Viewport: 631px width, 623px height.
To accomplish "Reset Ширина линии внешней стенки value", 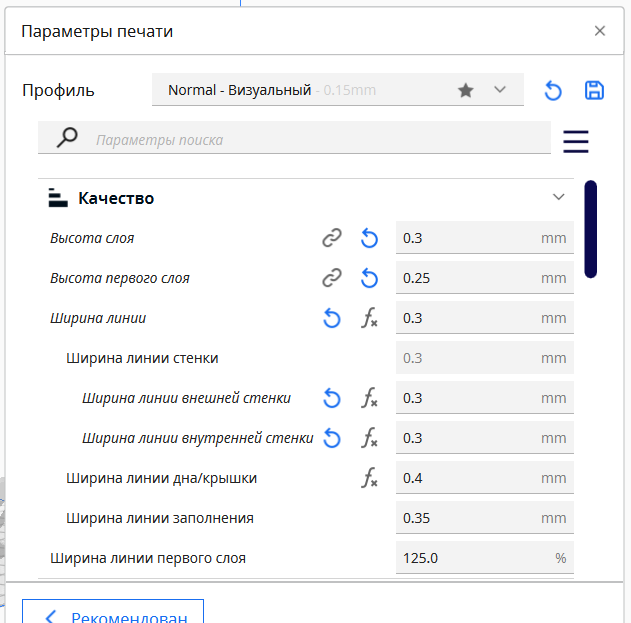I will click(x=332, y=398).
